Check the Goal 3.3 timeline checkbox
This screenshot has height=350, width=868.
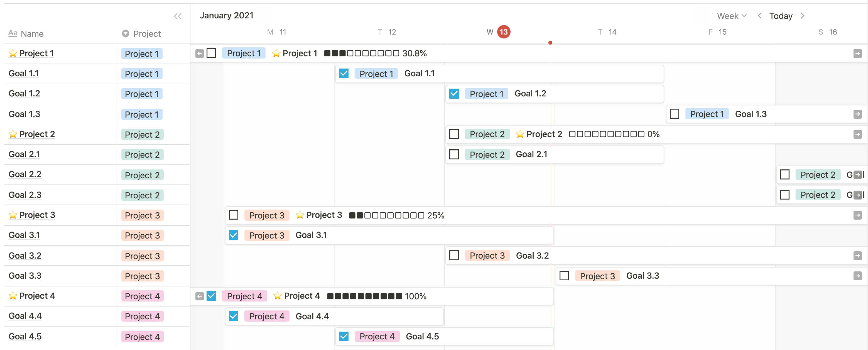tap(564, 276)
